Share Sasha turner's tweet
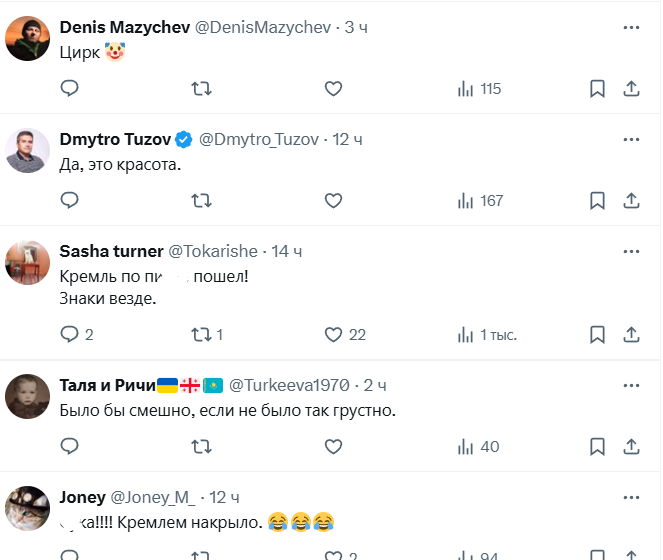This screenshot has height=560, width=663. coord(632,335)
